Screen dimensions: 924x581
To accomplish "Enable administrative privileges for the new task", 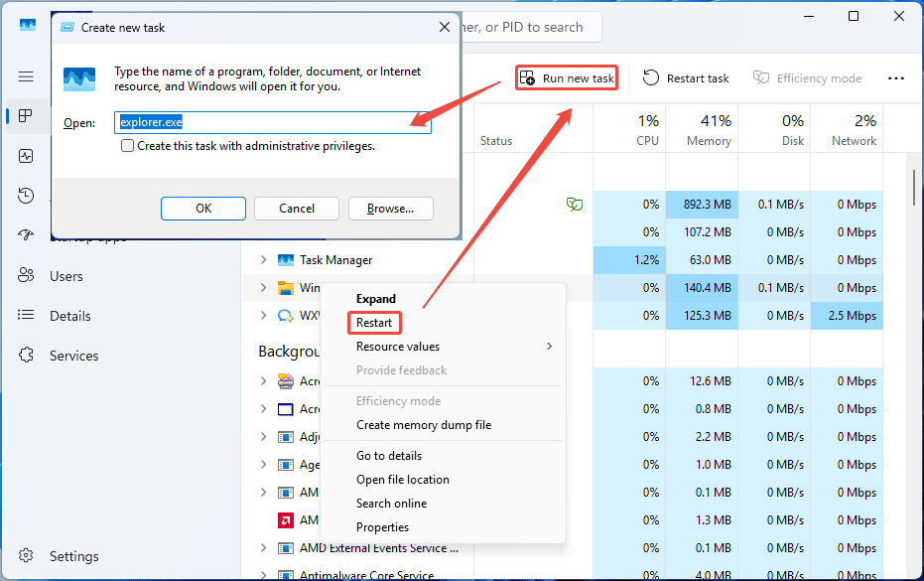I will [127, 145].
